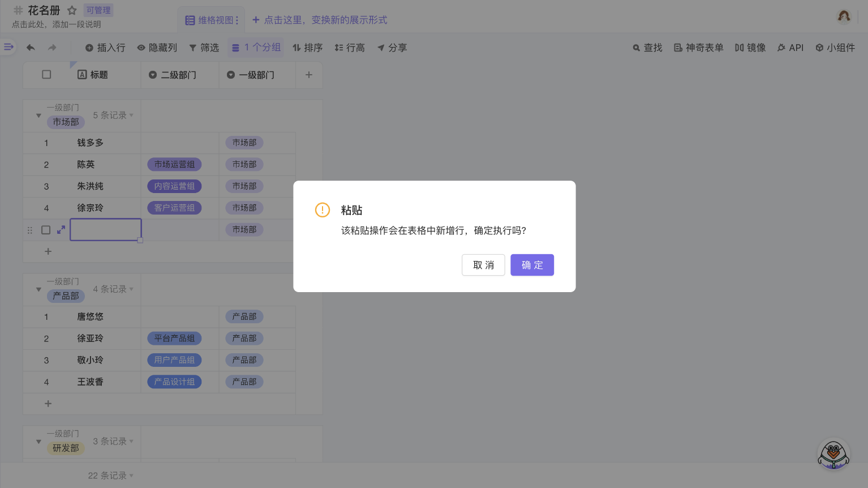
Task: Select the 市场运营组 purple tag
Action: 174,165
